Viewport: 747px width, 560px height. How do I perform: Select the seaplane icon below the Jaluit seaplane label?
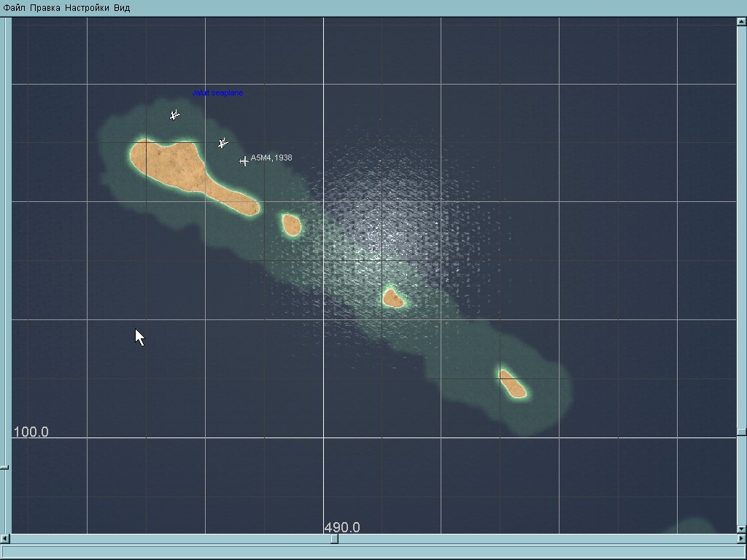pos(175,114)
